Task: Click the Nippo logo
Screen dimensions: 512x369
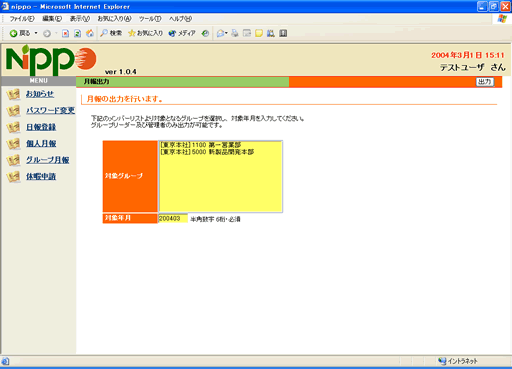Action: 51,60
